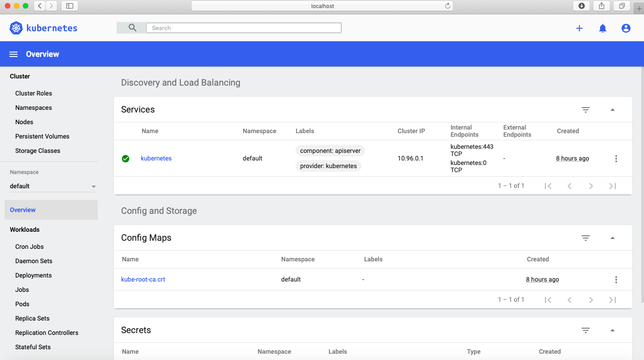Open the kube-root-ca.crt config map link
644x360 pixels.
click(x=143, y=279)
